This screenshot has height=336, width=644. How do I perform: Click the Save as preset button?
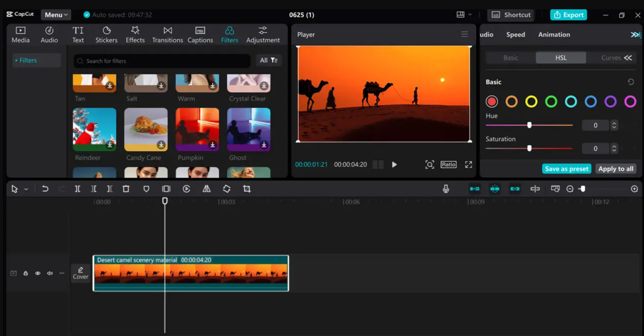click(566, 169)
